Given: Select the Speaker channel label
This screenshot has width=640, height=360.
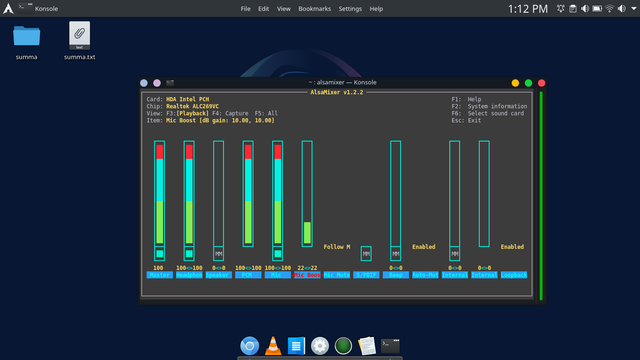Looking at the screenshot, I should [x=218, y=275].
